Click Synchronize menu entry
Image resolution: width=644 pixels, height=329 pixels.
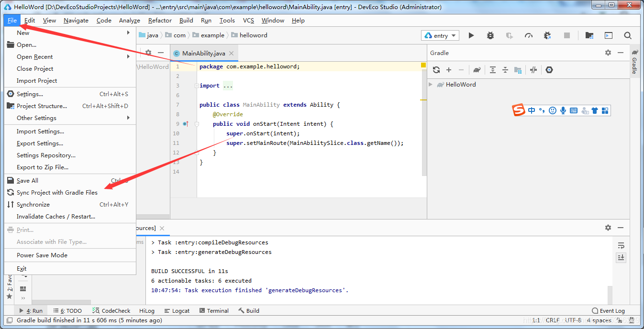click(70, 204)
